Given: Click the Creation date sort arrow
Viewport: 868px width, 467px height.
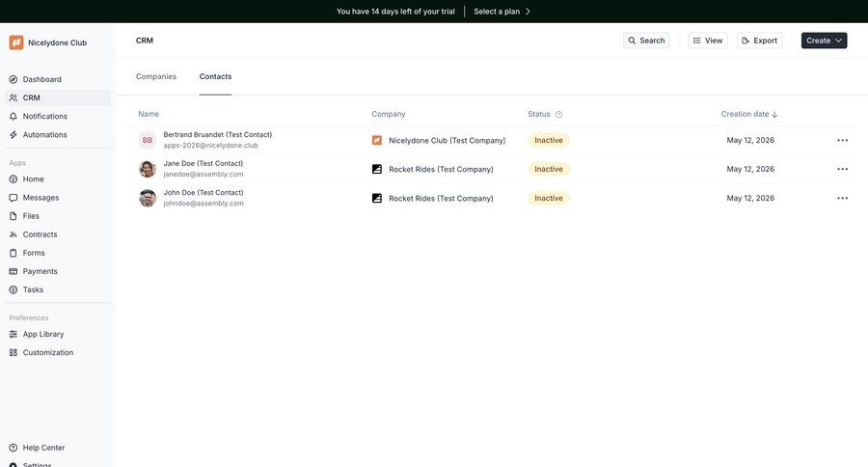Looking at the screenshot, I should point(774,115).
